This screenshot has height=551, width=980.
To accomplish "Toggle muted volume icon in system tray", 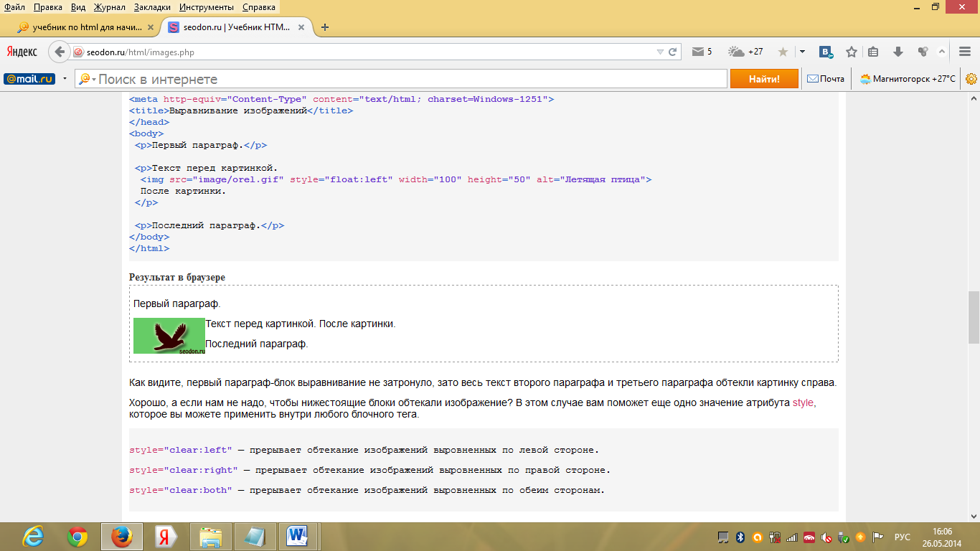I will click(x=826, y=537).
